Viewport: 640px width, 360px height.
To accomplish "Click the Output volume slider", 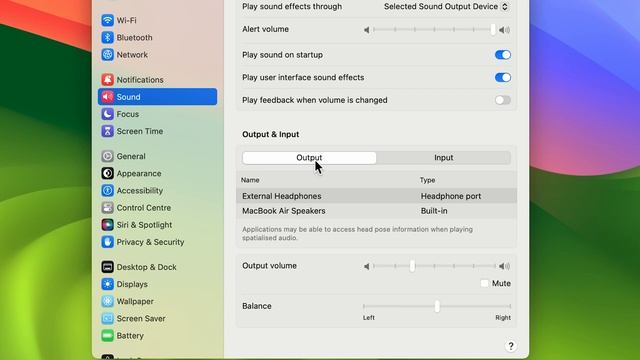I will click(434, 266).
